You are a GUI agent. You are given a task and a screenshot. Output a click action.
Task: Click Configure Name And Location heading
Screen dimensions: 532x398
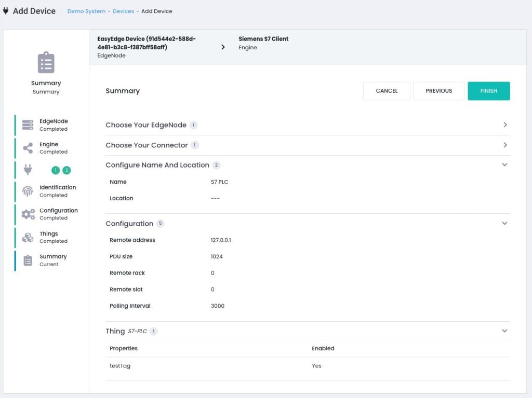pos(157,165)
